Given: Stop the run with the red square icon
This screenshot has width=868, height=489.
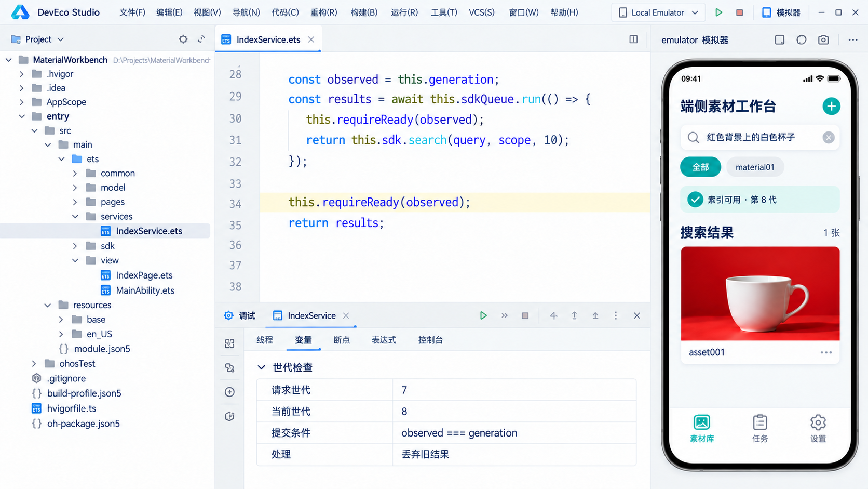Looking at the screenshot, I should 739,12.
